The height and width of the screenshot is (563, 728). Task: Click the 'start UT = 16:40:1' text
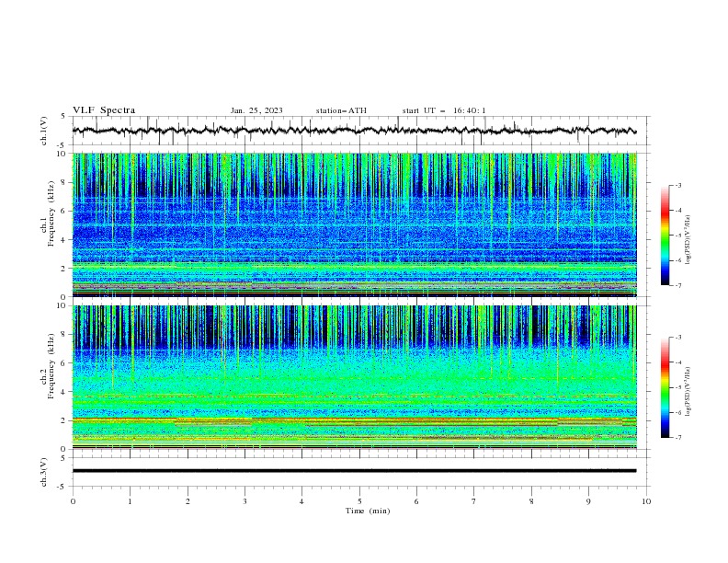[444, 110]
